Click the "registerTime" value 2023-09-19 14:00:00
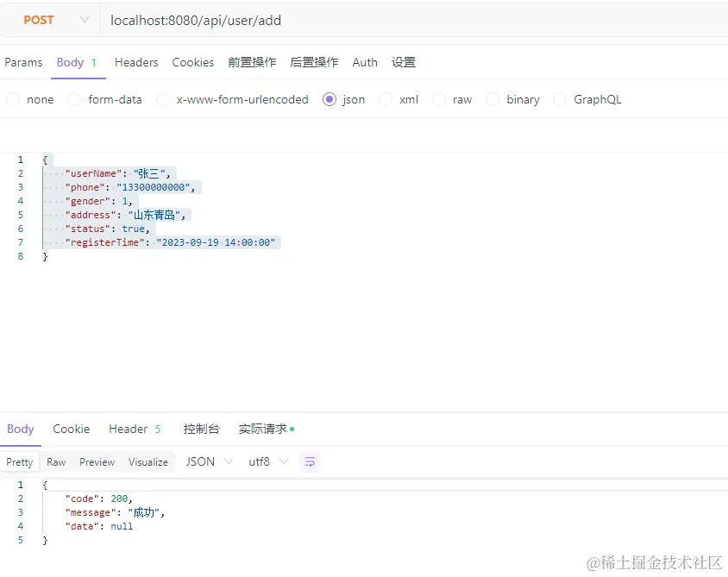Viewport: 728px width, 577px height. 216,242
